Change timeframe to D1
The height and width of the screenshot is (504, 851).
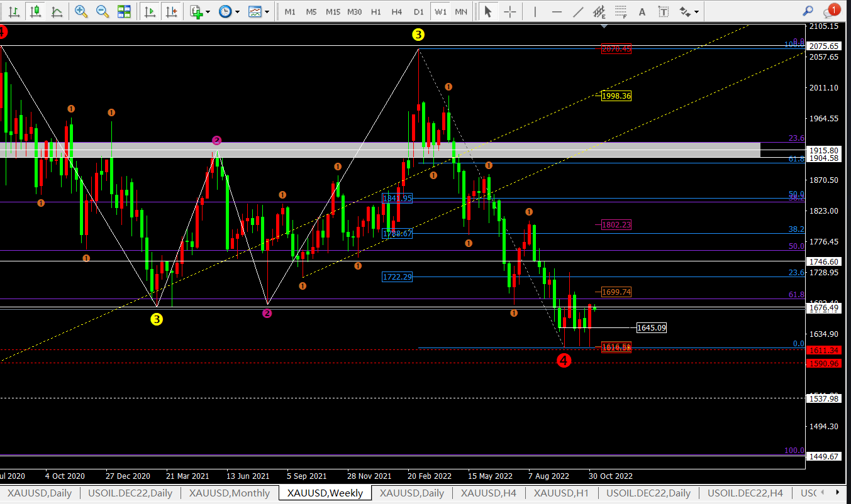coord(418,11)
